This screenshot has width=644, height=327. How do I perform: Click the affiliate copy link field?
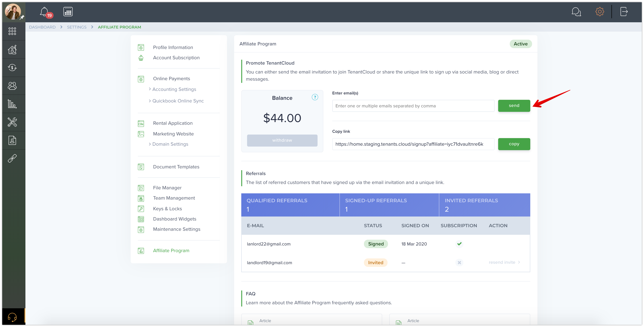pos(413,144)
